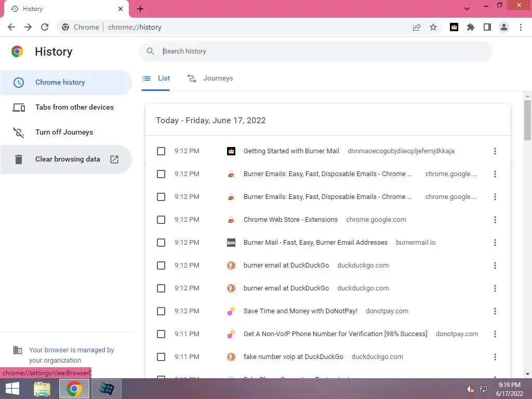Viewport: 532px width, 399px height.
Task: Open actions menu for Chrome Web Store - Extensions
Action: pos(495,220)
